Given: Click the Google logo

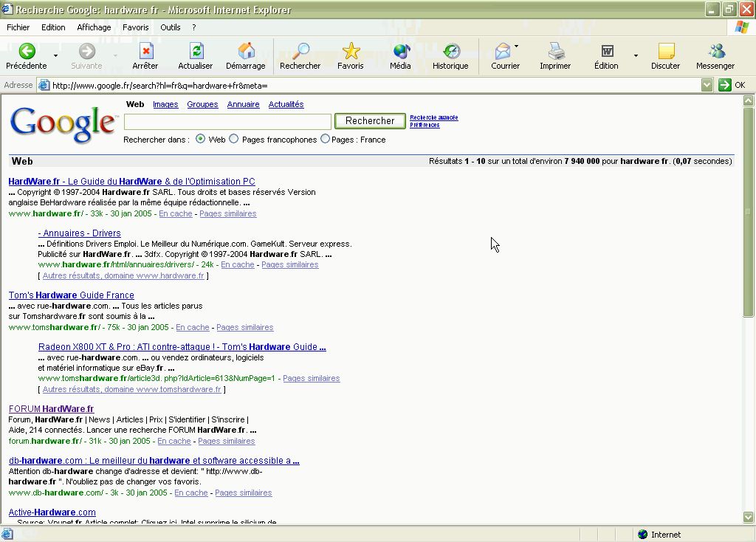Looking at the screenshot, I should click(63, 124).
